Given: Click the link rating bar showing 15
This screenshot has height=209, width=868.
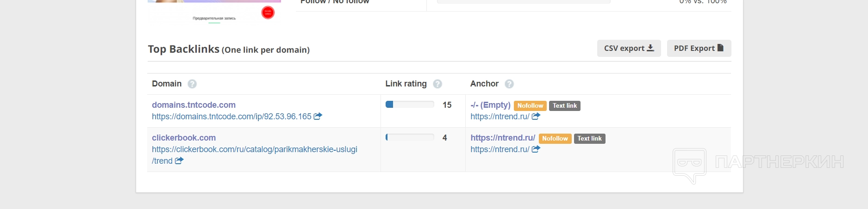Looking at the screenshot, I should click(410, 104).
